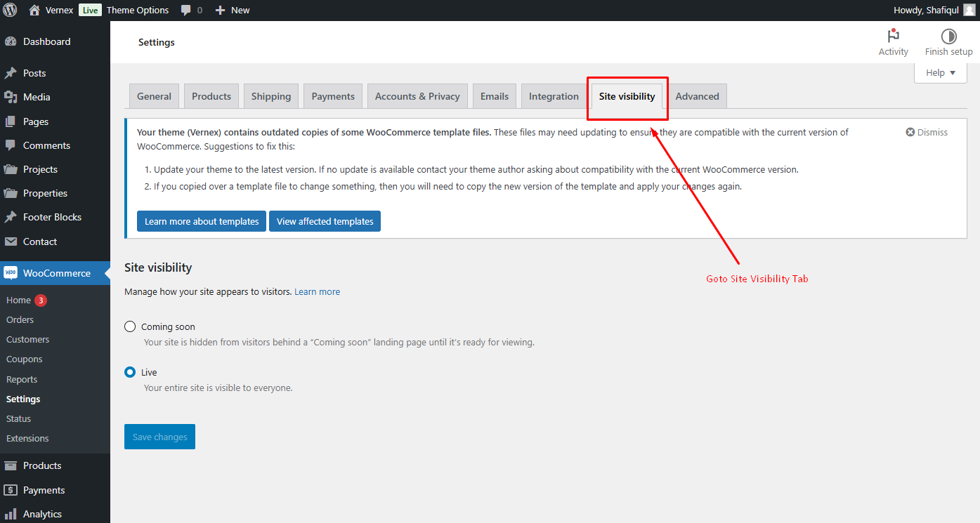Expand the Help dropdown
Image resolution: width=980 pixels, height=523 pixels.
pos(941,73)
